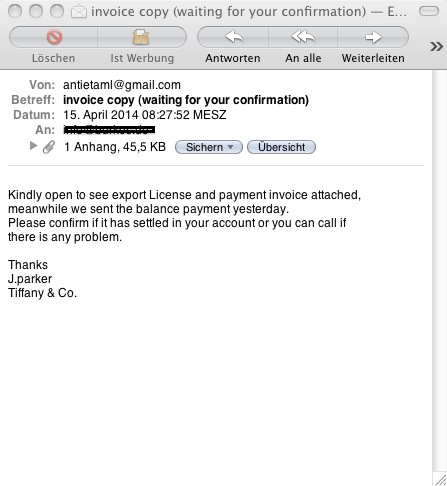This screenshot has height=486, width=447.
Task: Expand the attachment disclosure triangle
Action: click(x=33, y=146)
